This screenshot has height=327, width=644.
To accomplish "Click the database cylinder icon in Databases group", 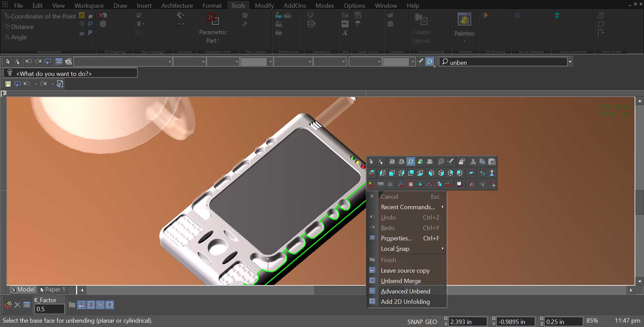I will coord(311,24).
